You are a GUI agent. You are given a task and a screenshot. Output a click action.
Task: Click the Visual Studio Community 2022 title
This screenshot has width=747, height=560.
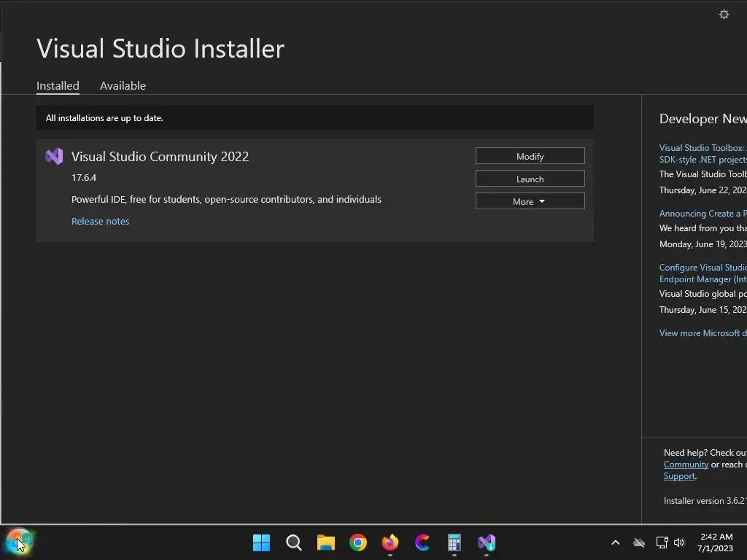(x=160, y=157)
